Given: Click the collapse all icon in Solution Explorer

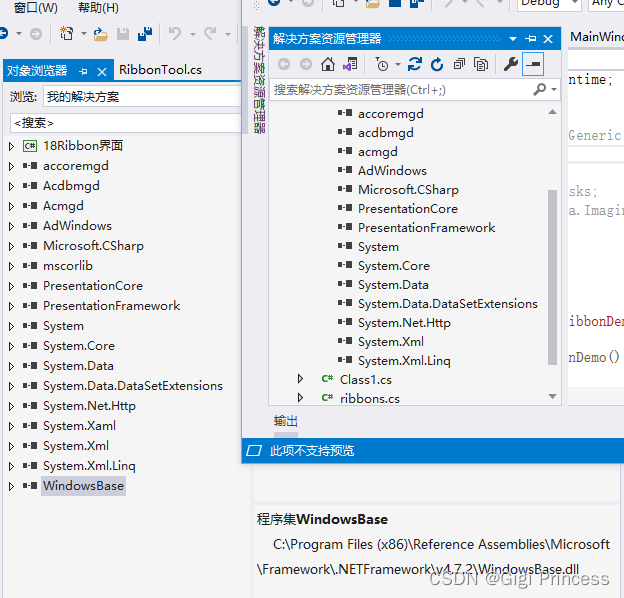Looking at the screenshot, I should [x=459, y=64].
